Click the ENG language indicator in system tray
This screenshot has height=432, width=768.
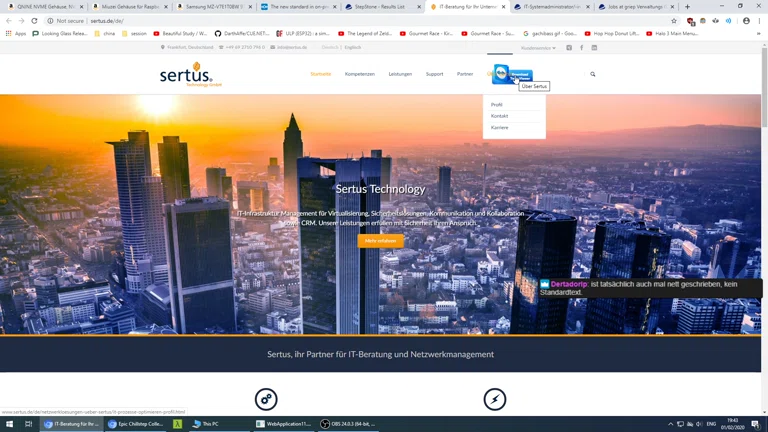[711, 424]
